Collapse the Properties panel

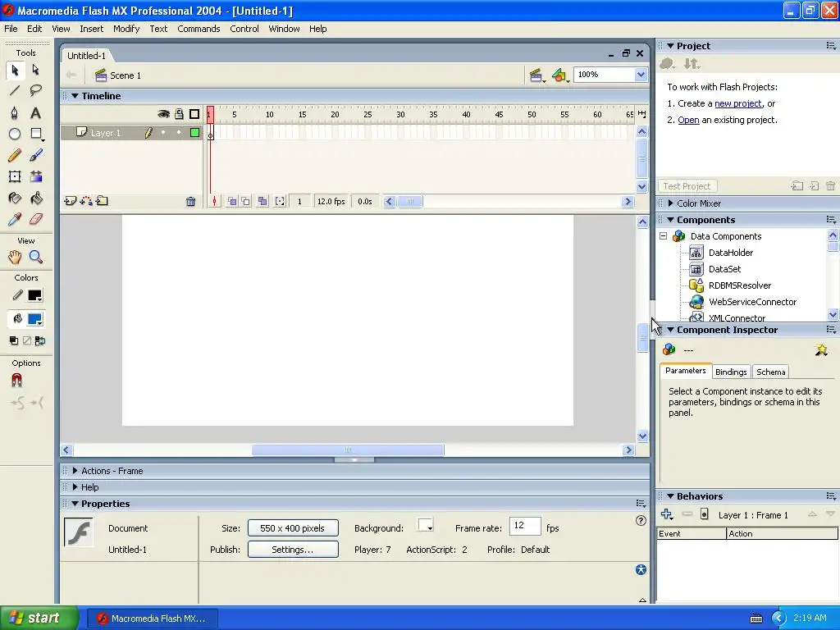coord(75,504)
